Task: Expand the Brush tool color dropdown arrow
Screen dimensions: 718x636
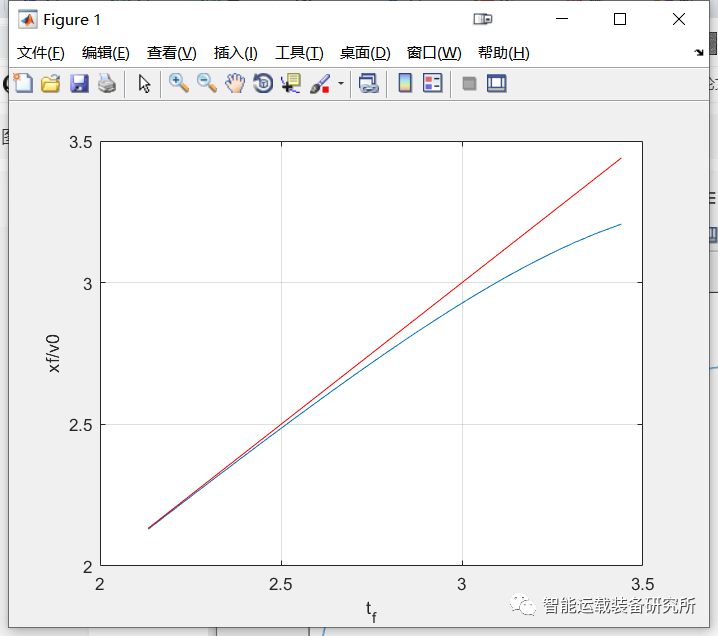Action: (341, 84)
